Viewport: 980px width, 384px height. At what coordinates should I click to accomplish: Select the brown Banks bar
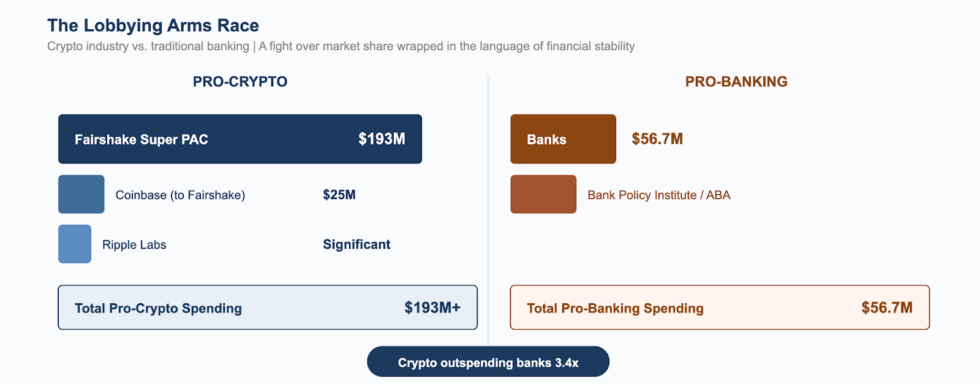click(562, 139)
